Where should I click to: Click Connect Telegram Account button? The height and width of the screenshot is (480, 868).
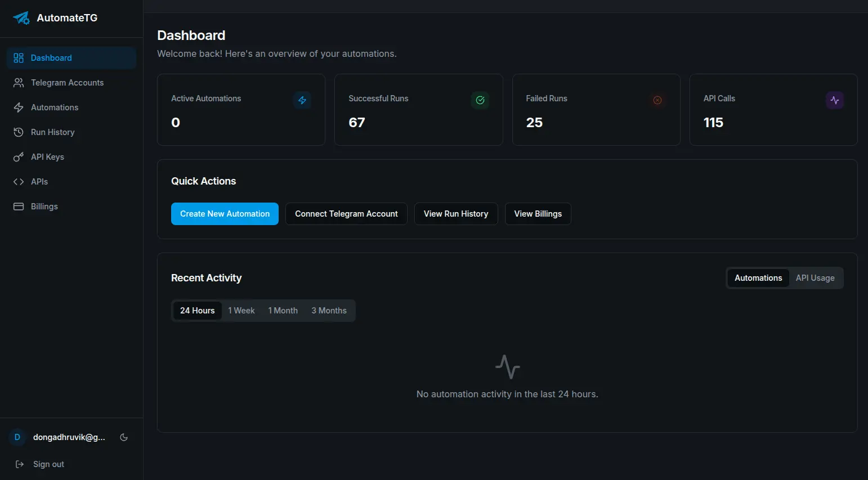346,214
